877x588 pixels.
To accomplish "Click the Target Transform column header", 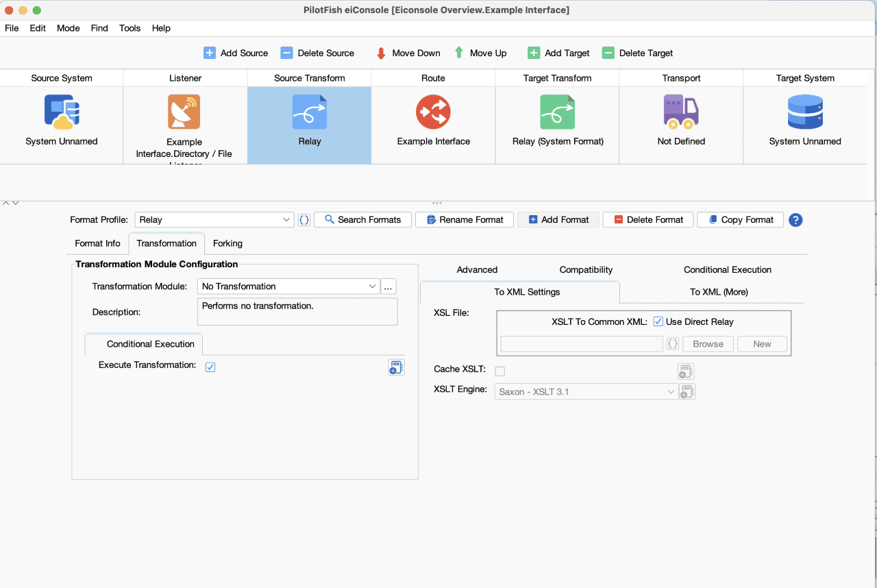I will (x=557, y=78).
